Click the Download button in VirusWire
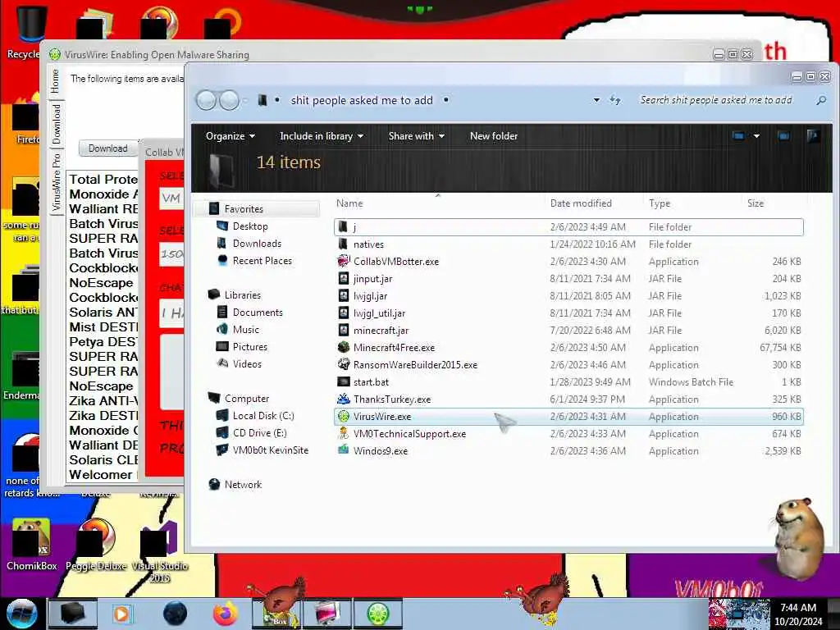Screen dimensions: 840x630 click(x=107, y=148)
